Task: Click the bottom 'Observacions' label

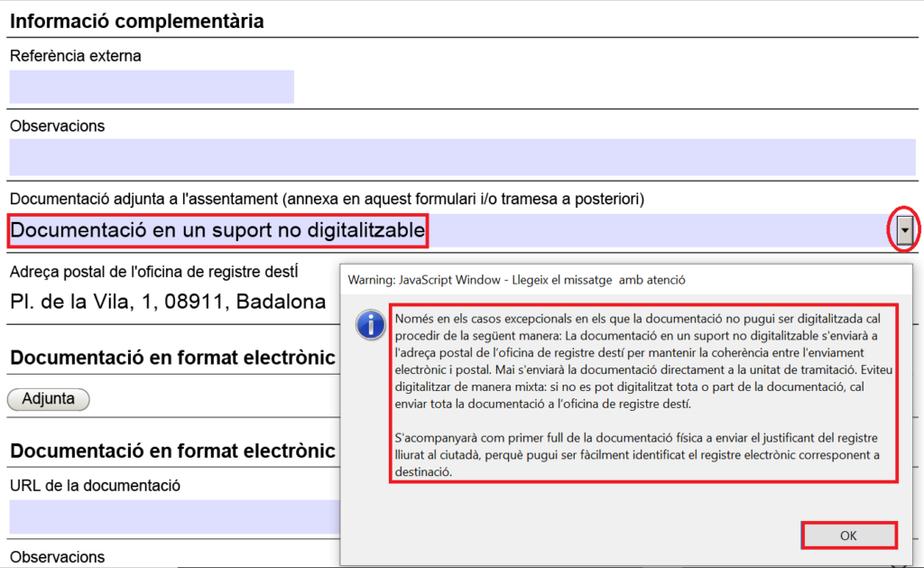Action: [x=58, y=557]
